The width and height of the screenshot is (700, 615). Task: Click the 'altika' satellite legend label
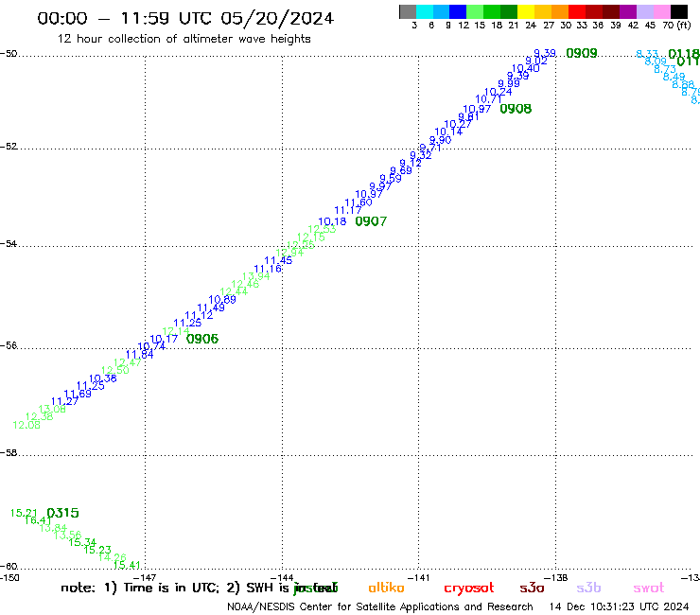(386, 588)
